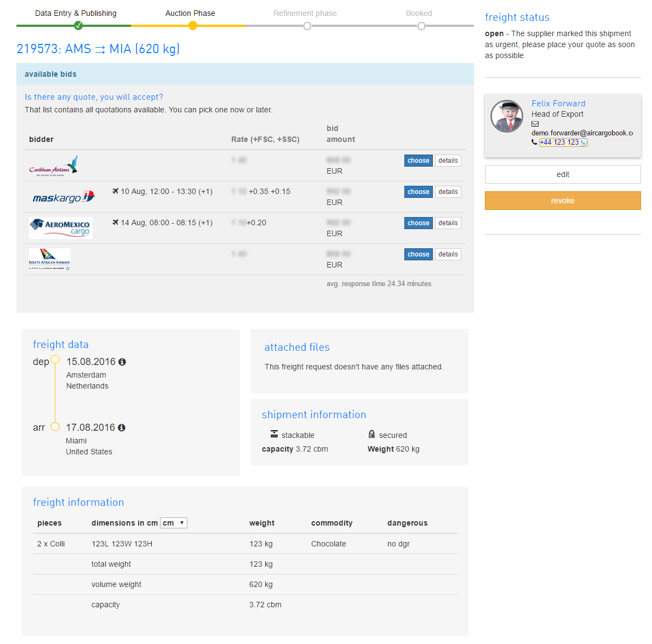Choose the Caribbean Airlines bid
The width and height of the screenshot is (652, 644).
pyautogui.click(x=419, y=161)
